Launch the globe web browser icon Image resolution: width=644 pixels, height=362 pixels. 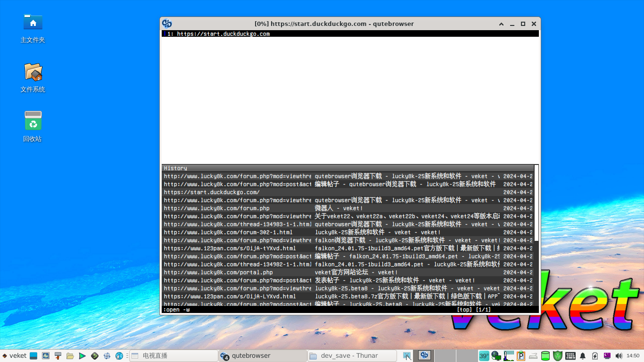click(119, 356)
